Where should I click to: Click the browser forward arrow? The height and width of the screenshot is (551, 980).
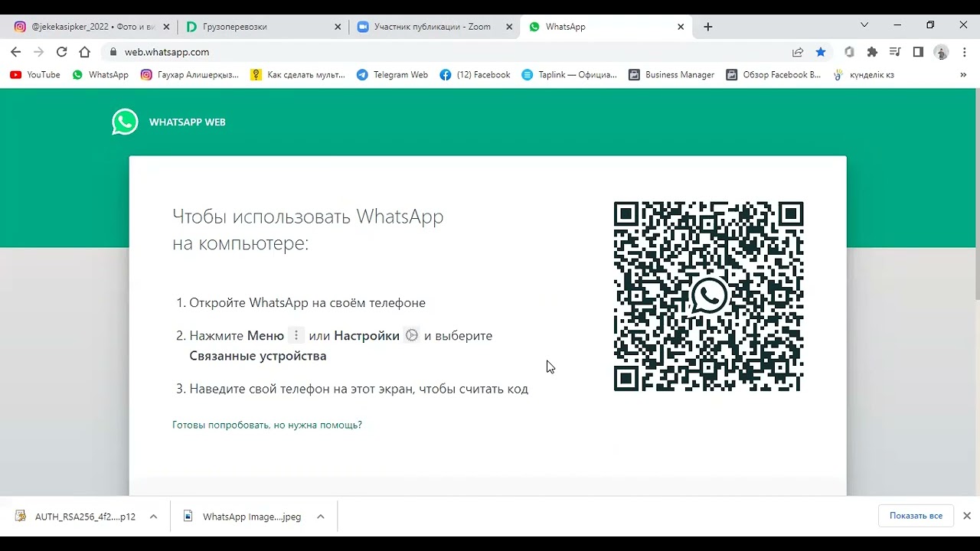[39, 52]
